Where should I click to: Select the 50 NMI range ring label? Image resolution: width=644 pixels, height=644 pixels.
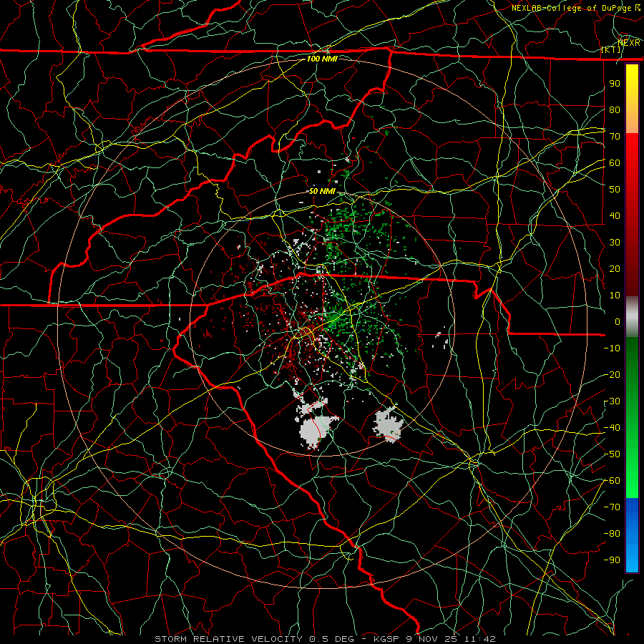tap(322, 191)
